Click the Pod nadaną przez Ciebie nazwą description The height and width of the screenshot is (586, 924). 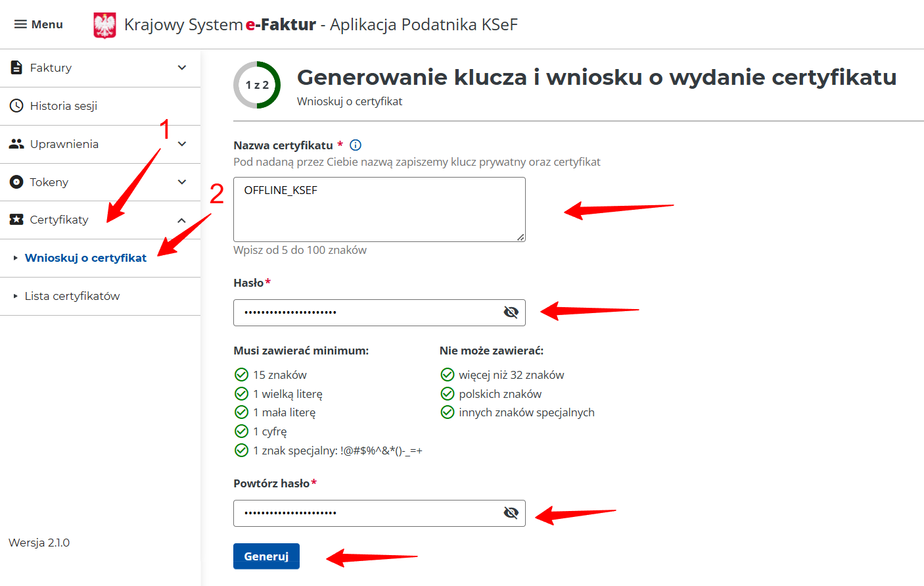click(417, 162)
